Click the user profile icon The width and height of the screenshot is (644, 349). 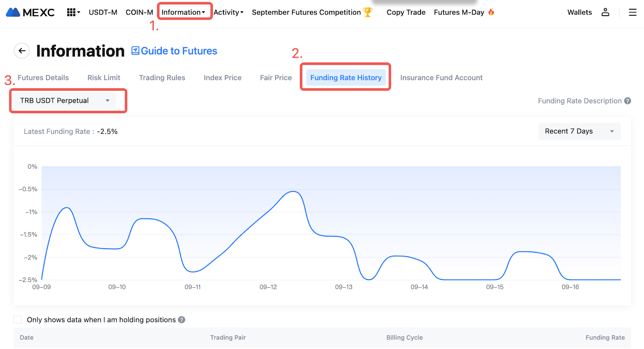click(x=605, y=12)
